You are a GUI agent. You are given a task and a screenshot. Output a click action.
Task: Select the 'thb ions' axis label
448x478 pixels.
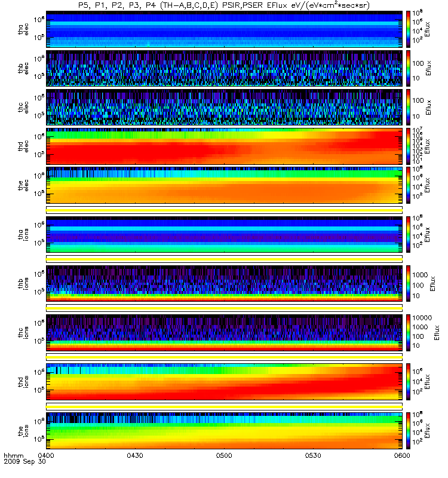[23, 283]
